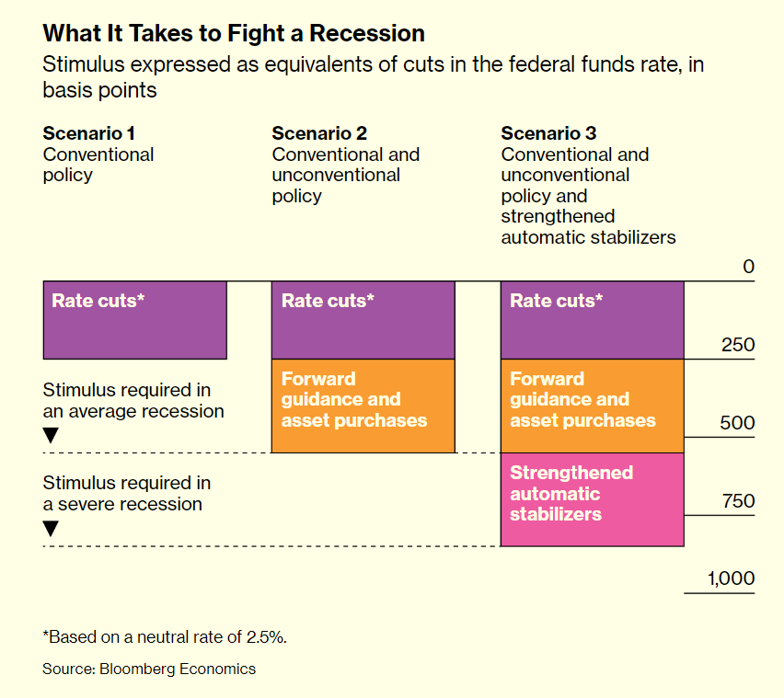The width and height of the screenshot is (784, 698).
Task: Click the Scenario 2 heading
Action: pyautogui.click(x=319, y=133)
